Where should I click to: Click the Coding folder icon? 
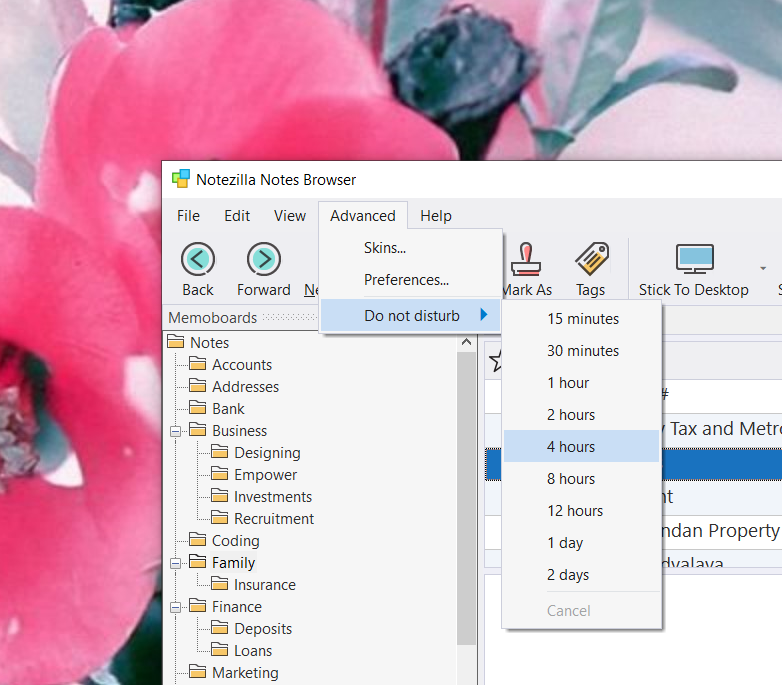click(197, 539)
